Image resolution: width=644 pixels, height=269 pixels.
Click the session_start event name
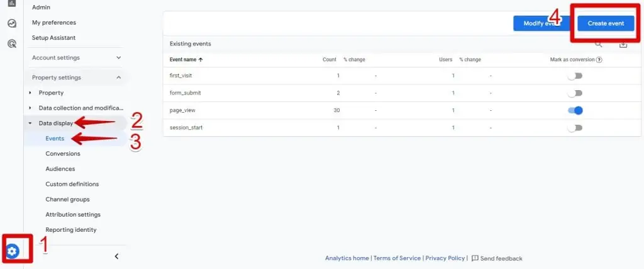pos(186,127)
